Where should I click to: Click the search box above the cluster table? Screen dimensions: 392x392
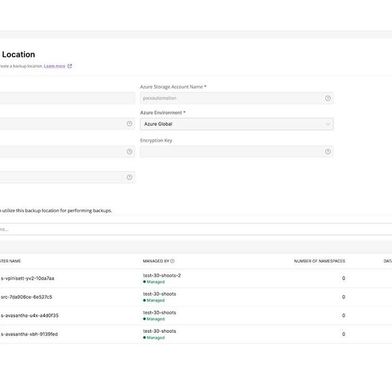(x=196, y=229)
